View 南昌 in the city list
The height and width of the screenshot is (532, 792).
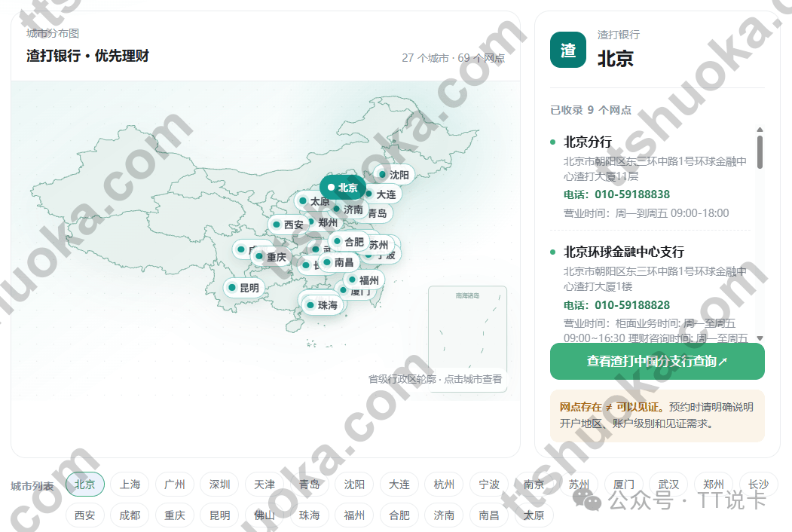point(489,515)
